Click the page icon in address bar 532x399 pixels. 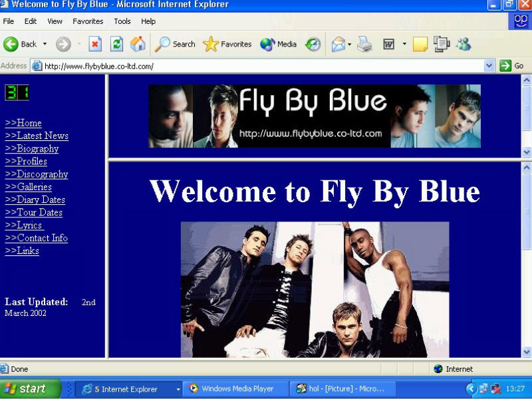coord(37,66)
